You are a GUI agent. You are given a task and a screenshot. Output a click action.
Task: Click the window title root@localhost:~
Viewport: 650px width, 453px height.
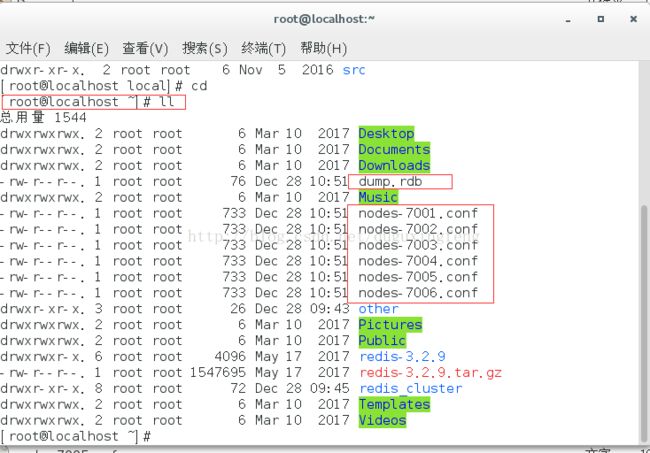click(324, 19)
